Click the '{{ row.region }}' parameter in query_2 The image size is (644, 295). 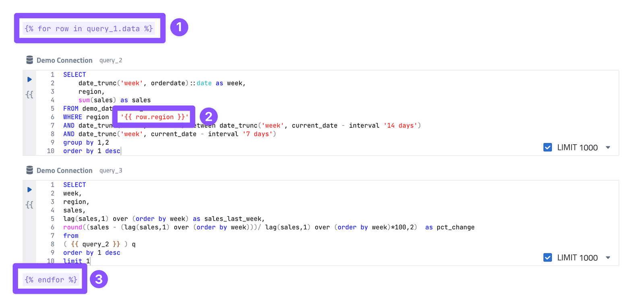[155, 117]
